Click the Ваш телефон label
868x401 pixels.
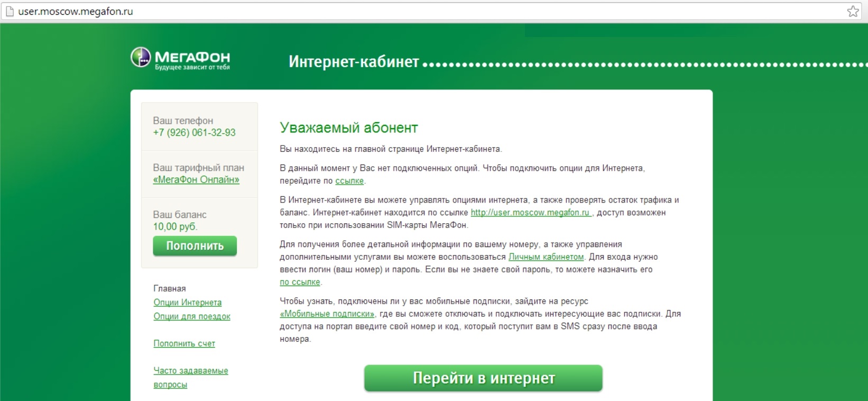tap(183, 121)
